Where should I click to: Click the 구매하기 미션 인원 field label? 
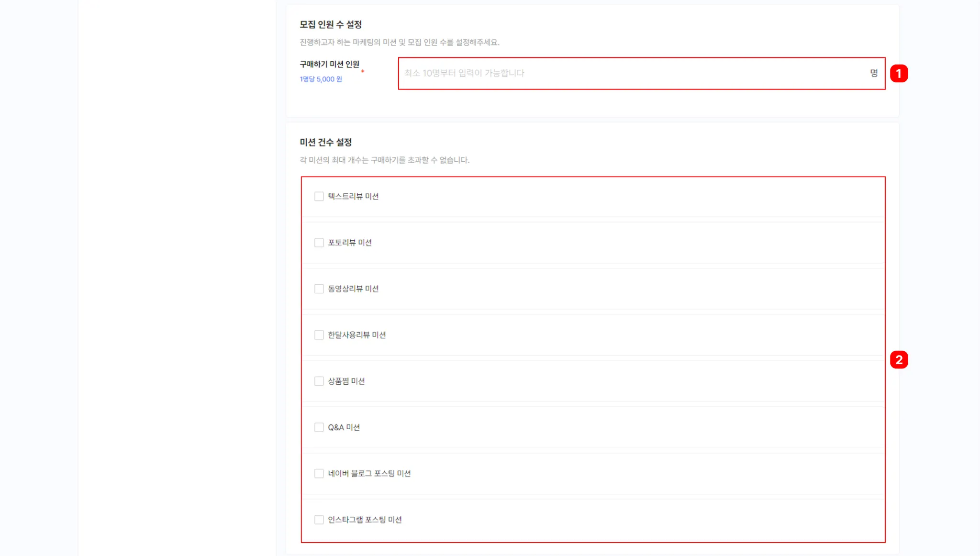point(329,64)
